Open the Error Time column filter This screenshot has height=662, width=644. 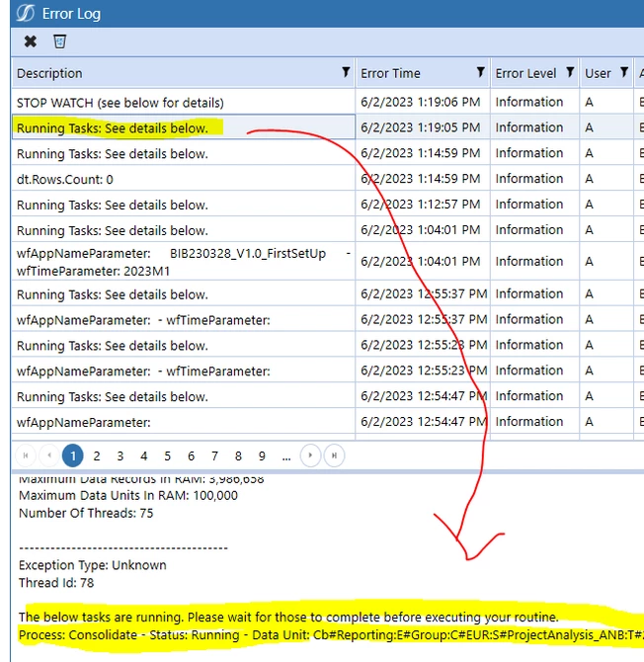pos(480,72)
